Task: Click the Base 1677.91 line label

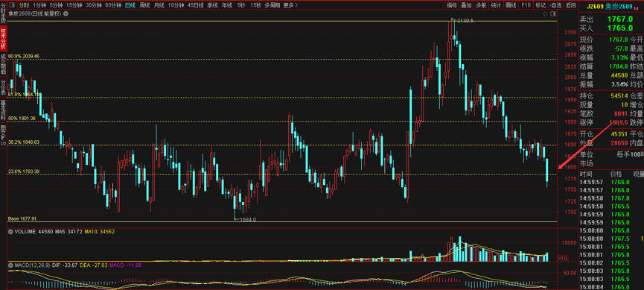Action: (22, 219)
